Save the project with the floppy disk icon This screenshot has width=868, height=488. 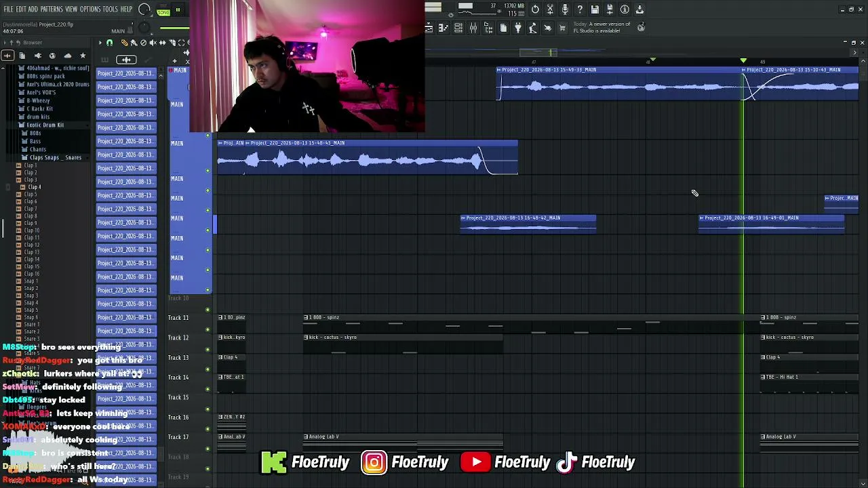tap(595, 9)
